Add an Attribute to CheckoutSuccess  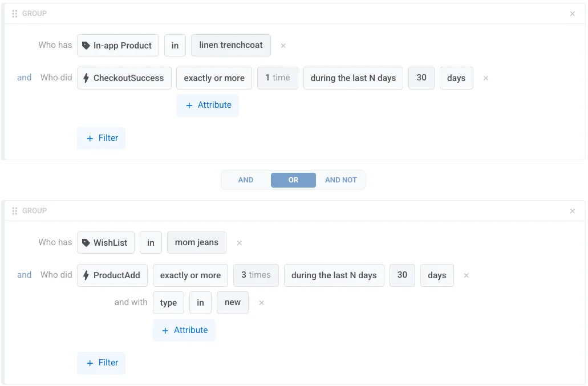point(208,105)
